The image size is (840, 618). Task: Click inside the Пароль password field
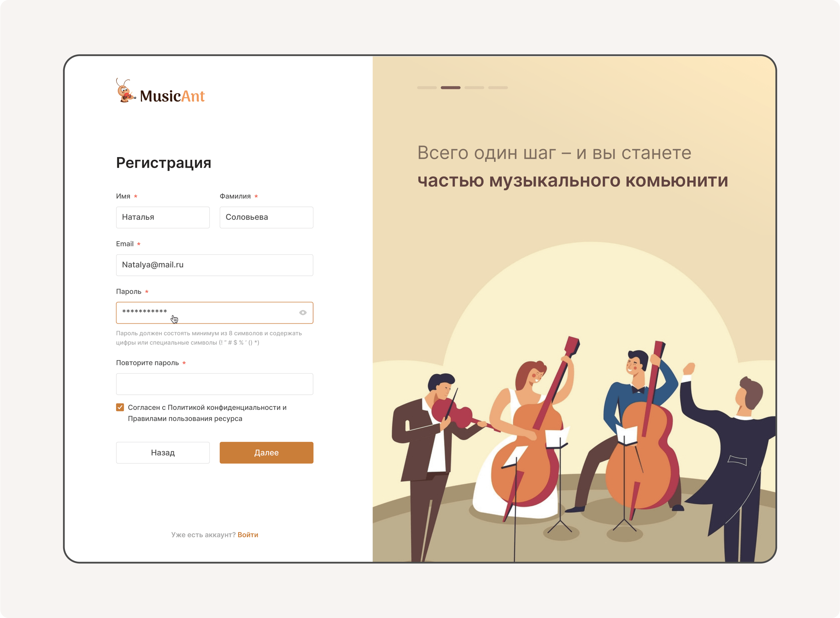[214, 313]
